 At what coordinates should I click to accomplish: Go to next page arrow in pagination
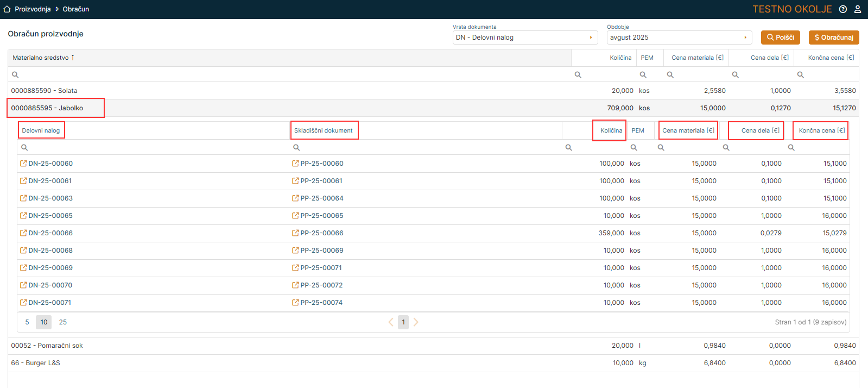416,322
